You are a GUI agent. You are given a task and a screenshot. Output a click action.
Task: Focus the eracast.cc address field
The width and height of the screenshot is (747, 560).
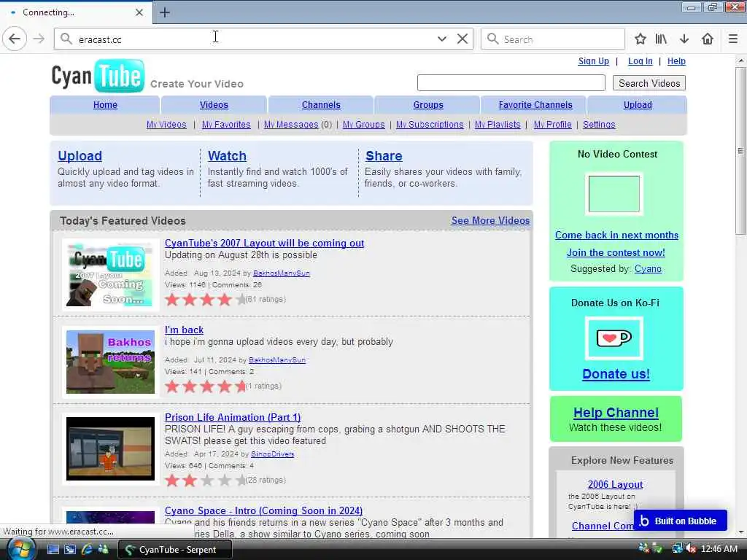263,39
